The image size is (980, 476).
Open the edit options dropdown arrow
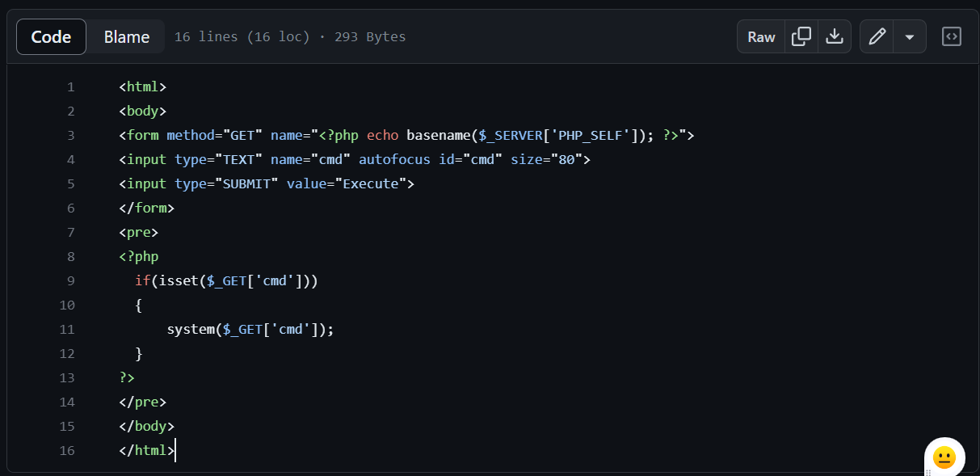[x=910, y=36]
